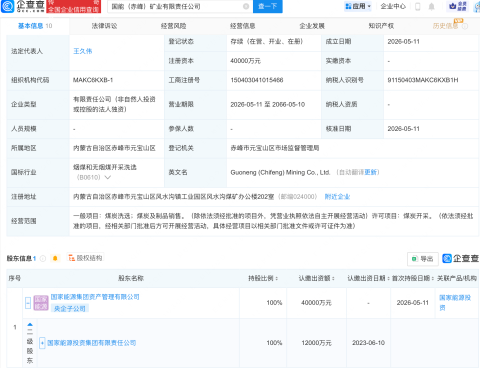The image size is (480, 368).
Task: Open the 附近企业 link
Action: click(337, 197)
